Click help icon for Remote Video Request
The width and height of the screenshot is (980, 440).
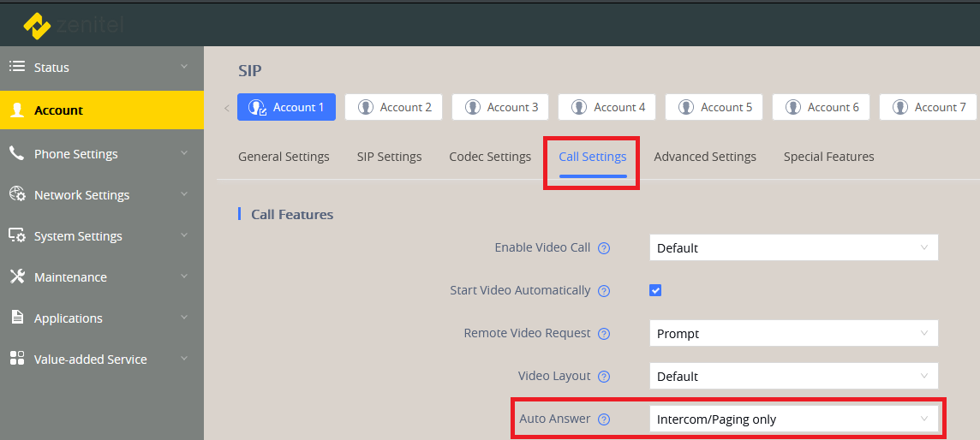coord(604,334)
